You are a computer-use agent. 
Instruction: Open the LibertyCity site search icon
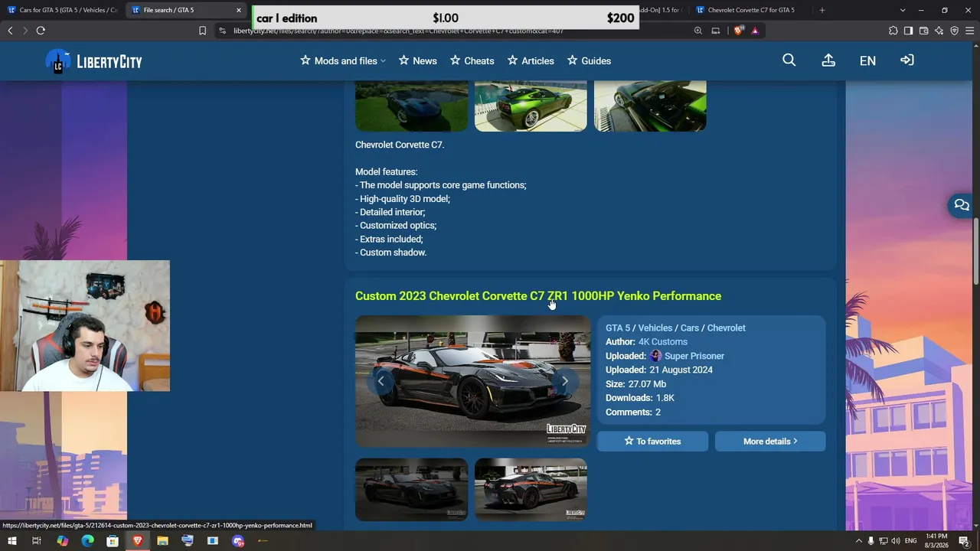[789, 60]
